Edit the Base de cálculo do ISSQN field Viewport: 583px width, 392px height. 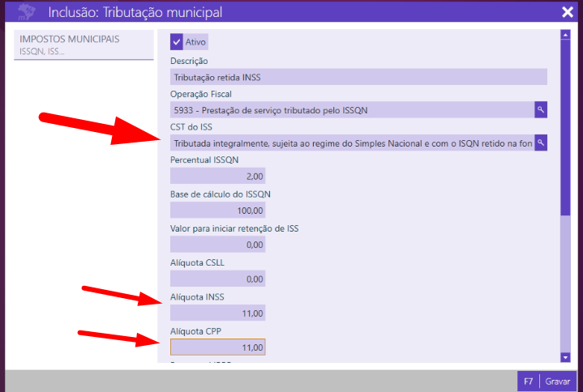tap(217, 210)
